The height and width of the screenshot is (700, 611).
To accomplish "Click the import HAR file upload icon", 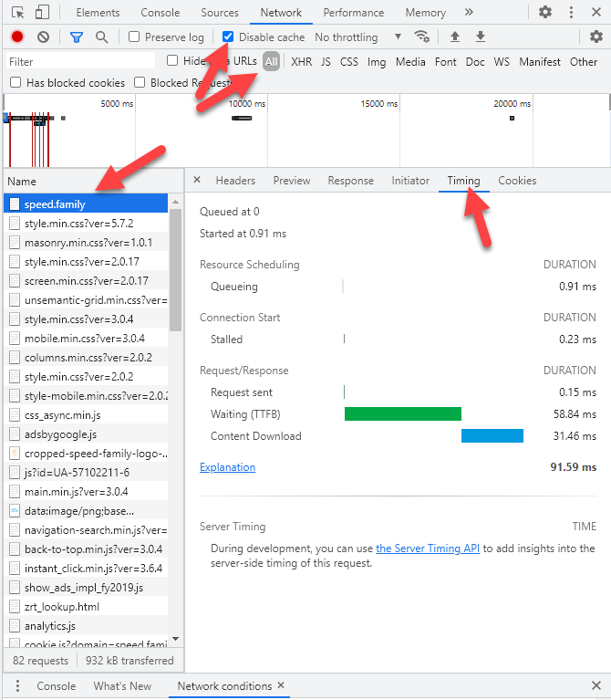I will [x=455, y=37].
